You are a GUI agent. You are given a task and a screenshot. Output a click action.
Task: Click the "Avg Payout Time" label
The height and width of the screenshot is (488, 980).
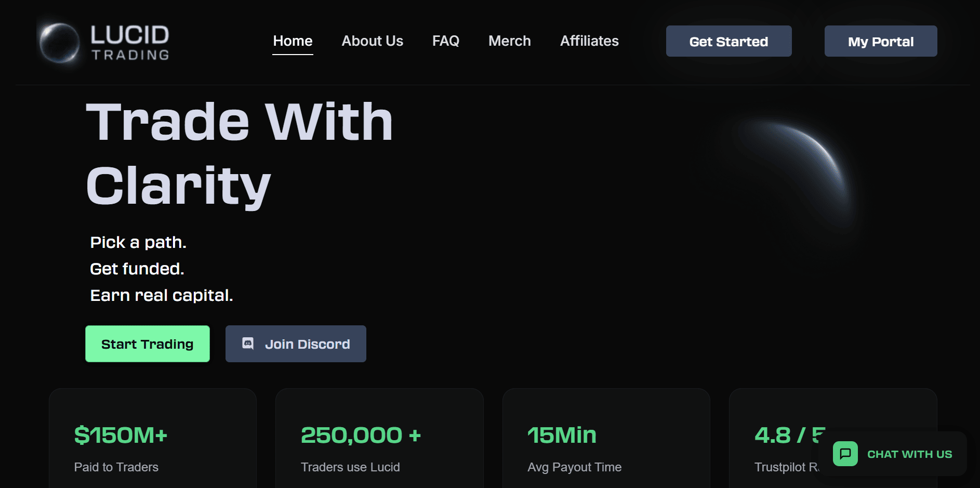[x=575, y=467]
